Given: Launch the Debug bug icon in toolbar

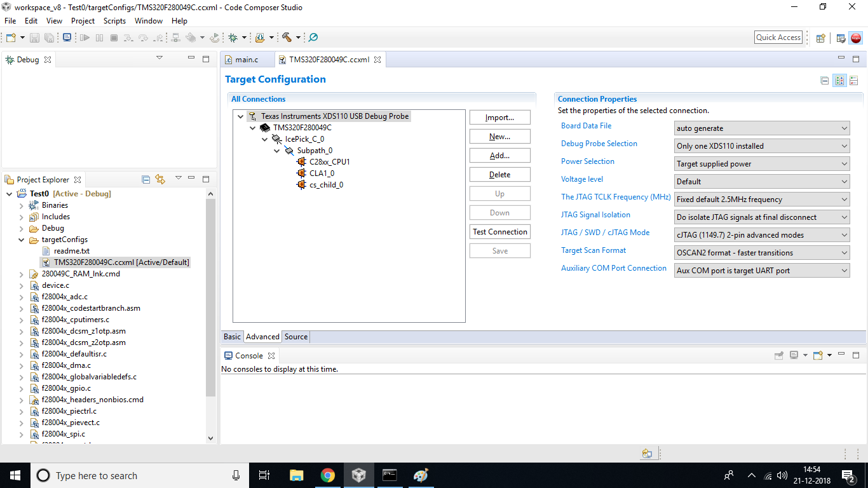Looking at the screenshot, I should (x=233, y=37).
